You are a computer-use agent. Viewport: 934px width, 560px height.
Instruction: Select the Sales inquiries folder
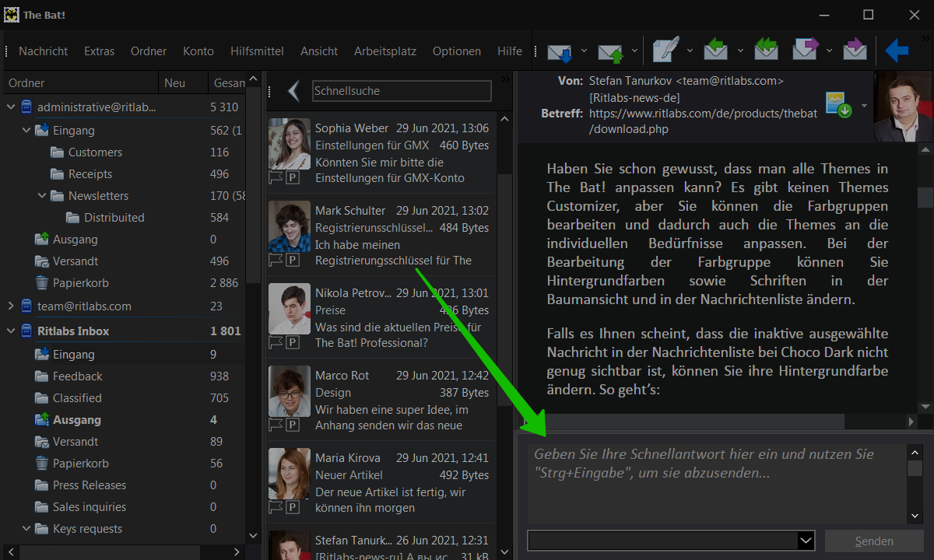[90, 506]
